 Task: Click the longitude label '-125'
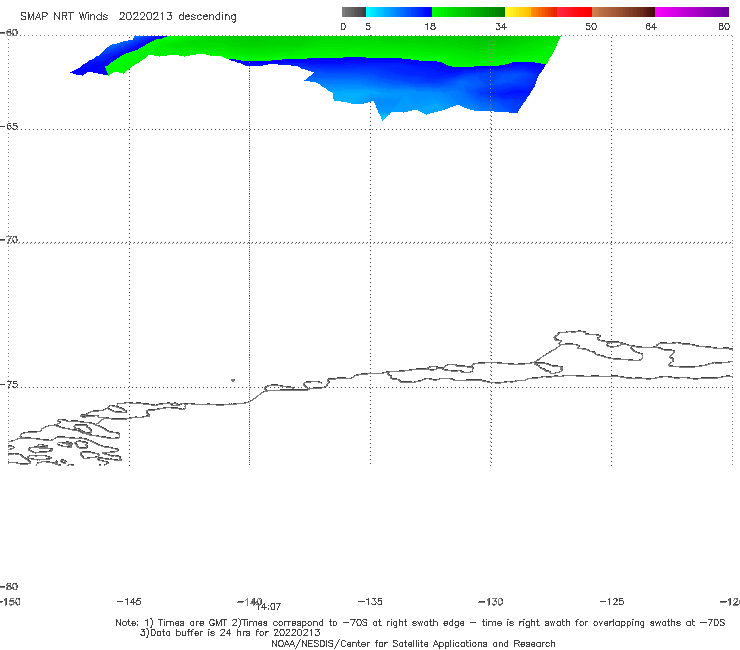(x=612, y=602)
